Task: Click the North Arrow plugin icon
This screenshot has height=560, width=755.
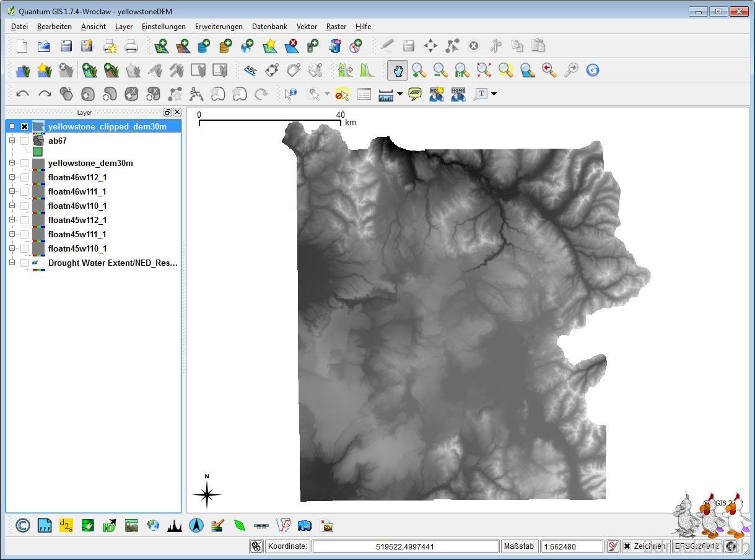Action: coord(196,526)
